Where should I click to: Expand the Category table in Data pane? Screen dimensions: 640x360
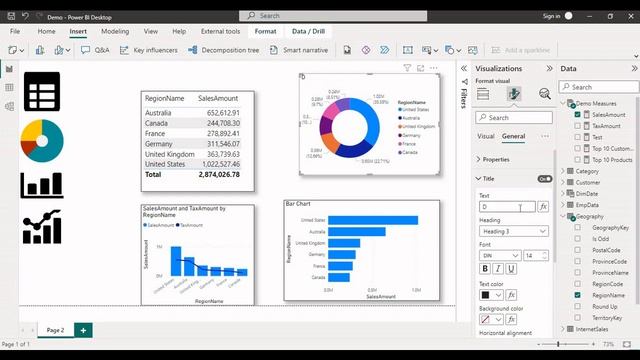563,171
